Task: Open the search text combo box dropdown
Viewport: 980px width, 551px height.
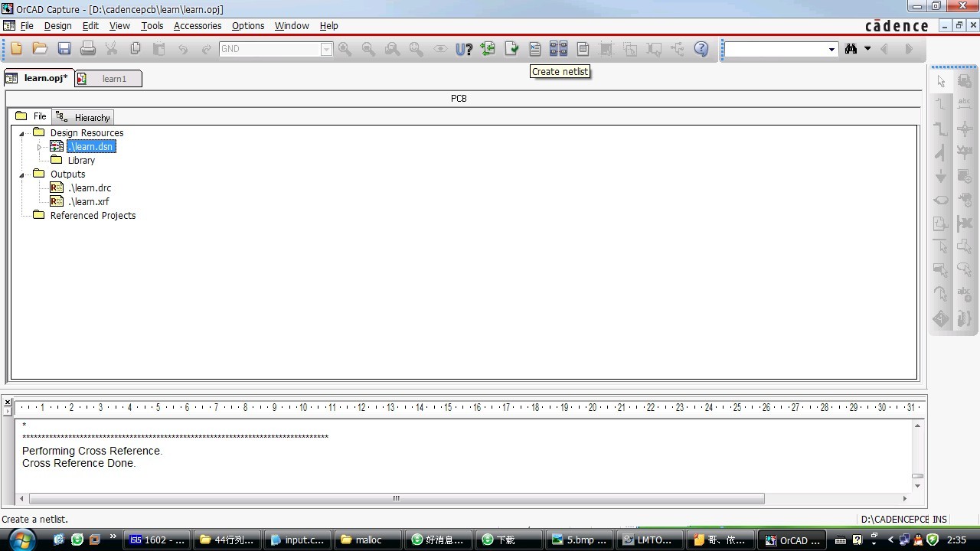Action: coord(831,49)
